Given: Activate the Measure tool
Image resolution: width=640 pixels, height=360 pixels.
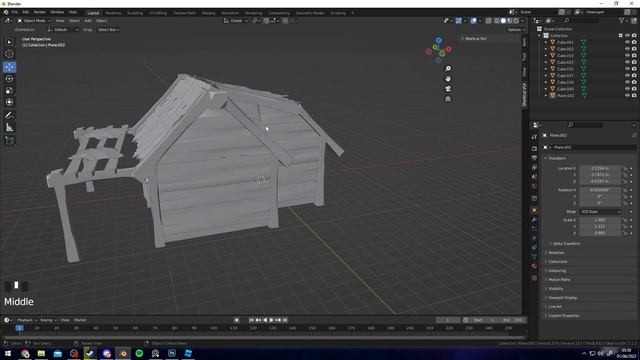Looking at the screenshot, I should (9, 128).
